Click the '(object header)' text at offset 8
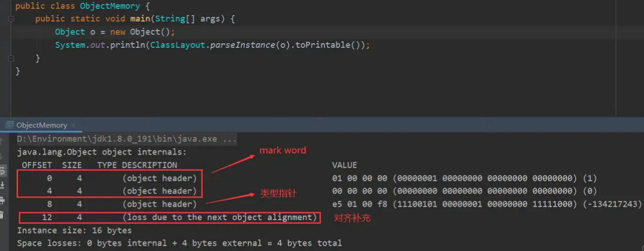This screenshot has width=644, height=251. pos(160,204)
